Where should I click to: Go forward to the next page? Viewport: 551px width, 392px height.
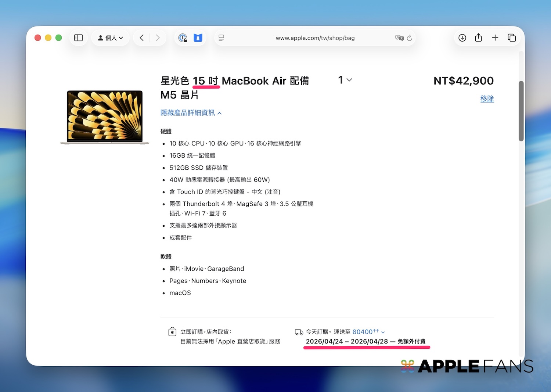158,38
